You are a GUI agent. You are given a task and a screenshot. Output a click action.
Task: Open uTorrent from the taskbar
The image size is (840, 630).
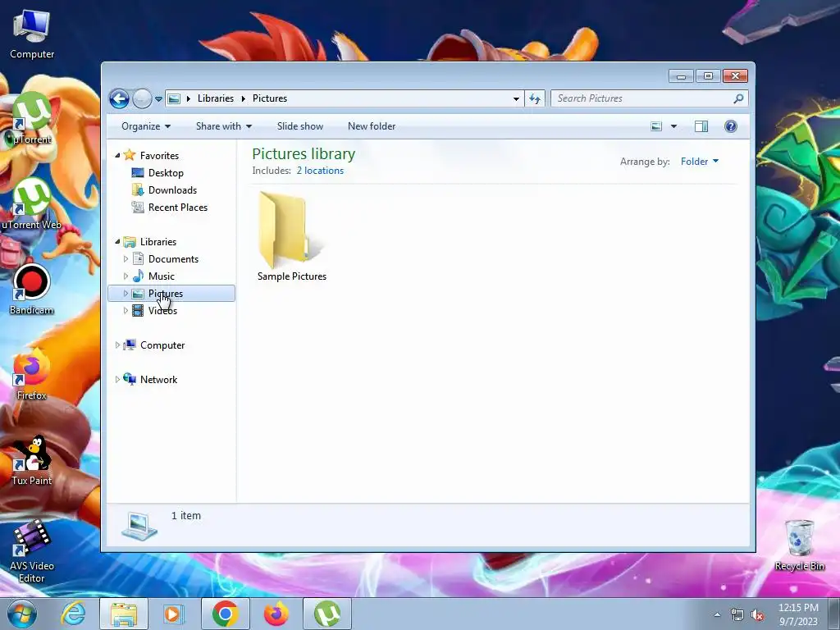pos(327,614)
